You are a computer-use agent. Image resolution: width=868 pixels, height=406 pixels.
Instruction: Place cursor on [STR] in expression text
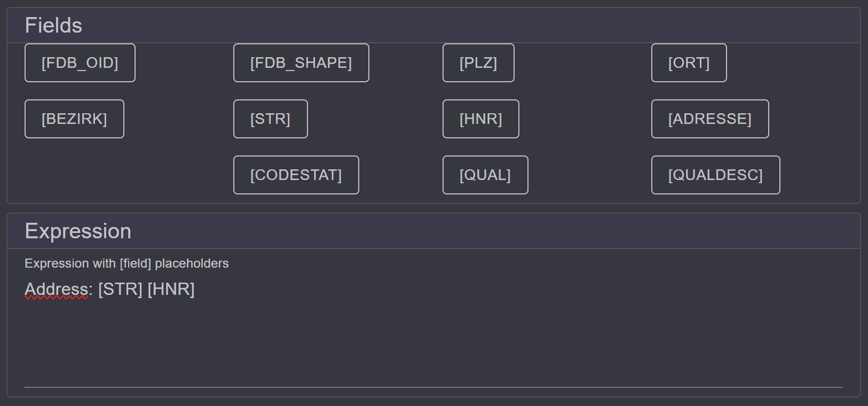(120, 289)
